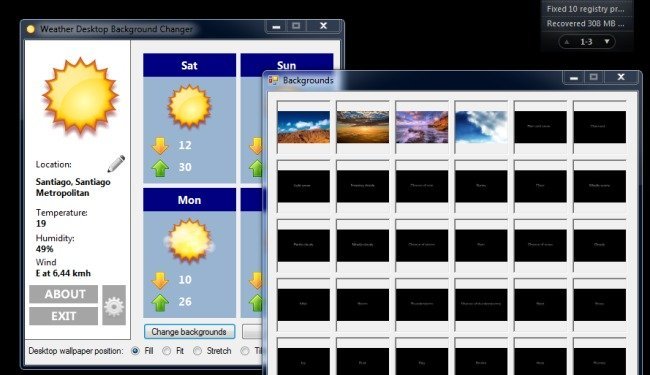Close the Weather Desktop Background Changer window
650x375 pixels.
coord(323,26)
